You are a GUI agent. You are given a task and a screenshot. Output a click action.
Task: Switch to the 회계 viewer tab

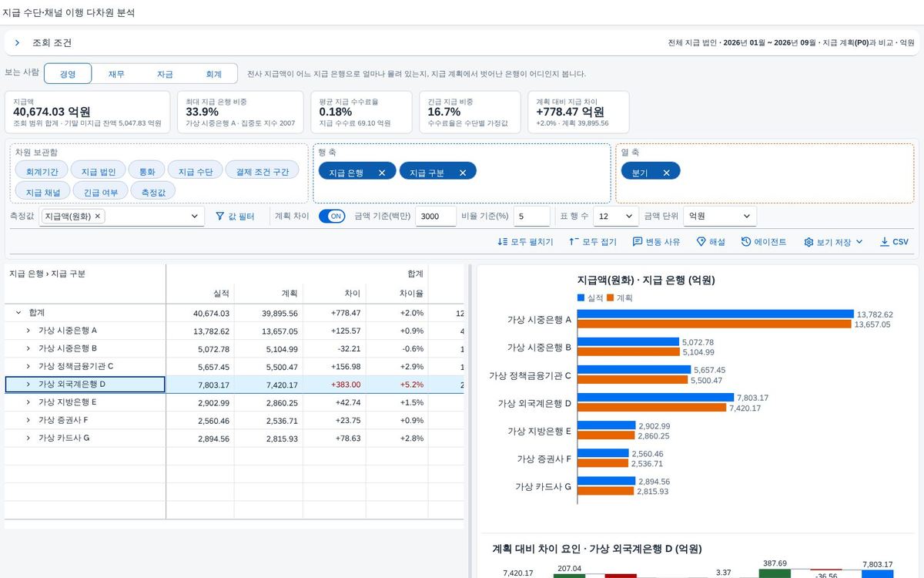[213, 74]
